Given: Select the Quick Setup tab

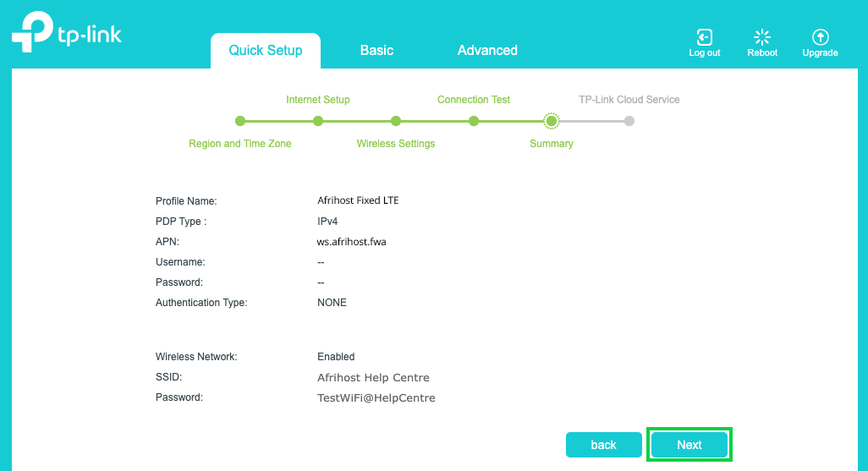Looking at the screenshot, I should 266,51.
